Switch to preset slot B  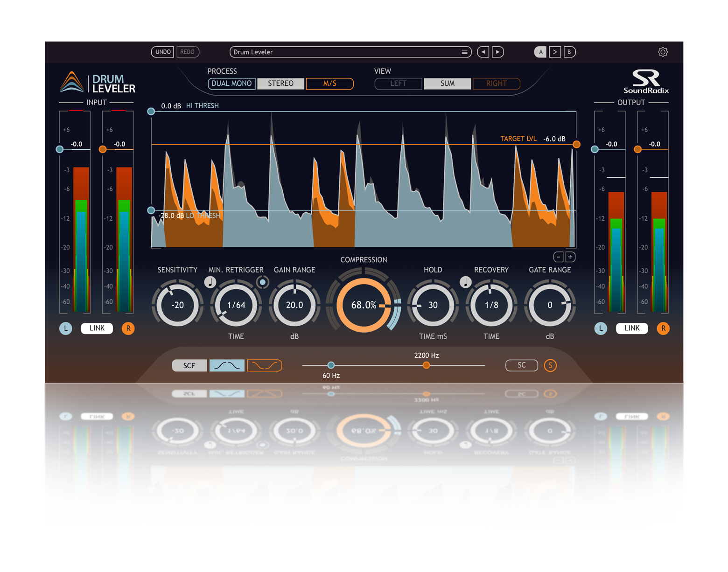[x=569, y=52]
